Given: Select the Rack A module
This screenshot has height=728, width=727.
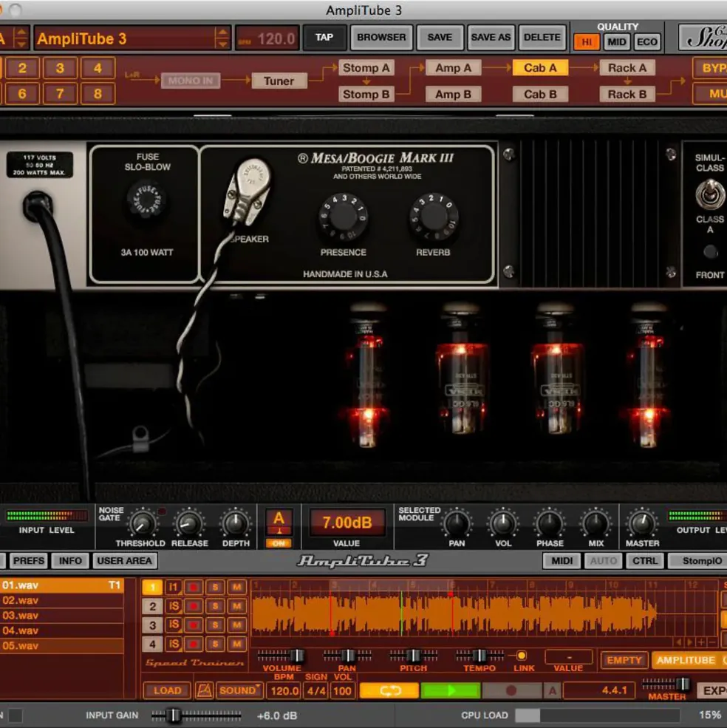Looking at the screenshot, I should point(627,68).
